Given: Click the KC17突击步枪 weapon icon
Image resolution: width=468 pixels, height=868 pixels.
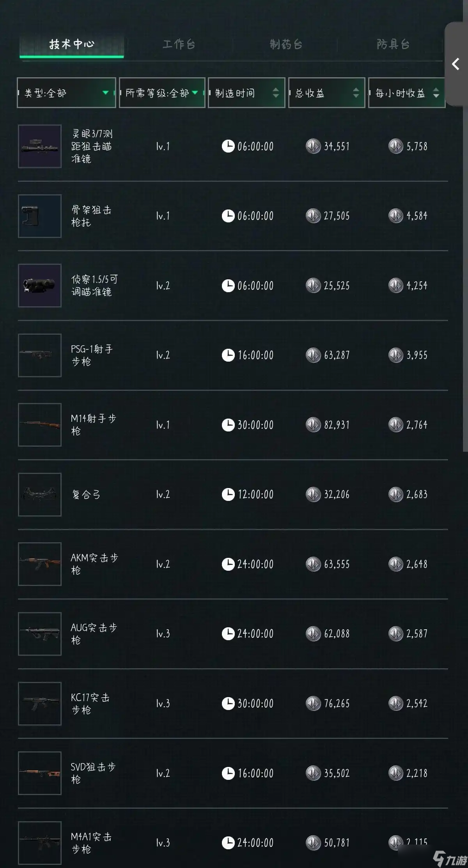Looking at the screenshot, I should coord(40,703).
